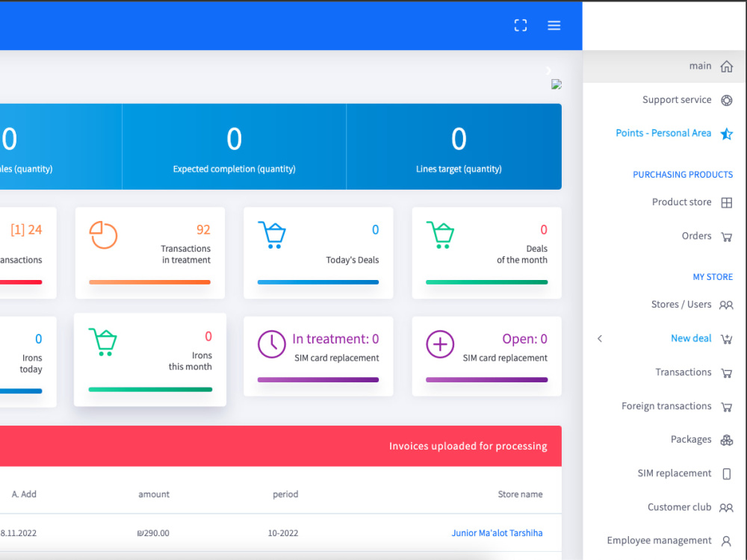747x560 pixels.
Task: Click the New deal cart-plus icon
Action: click(x=726, y=339)
